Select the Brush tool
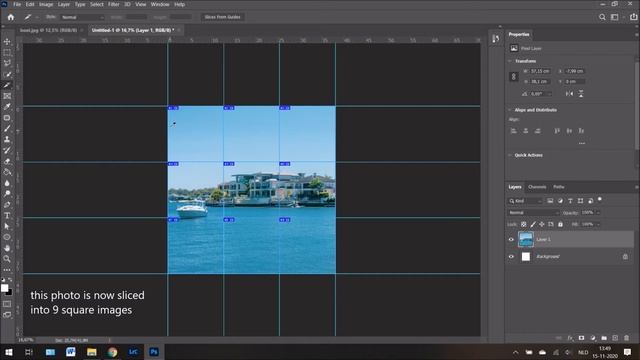The height and width of the screenshot is (360, 640). pyautogui.click(x=7, y=129)
